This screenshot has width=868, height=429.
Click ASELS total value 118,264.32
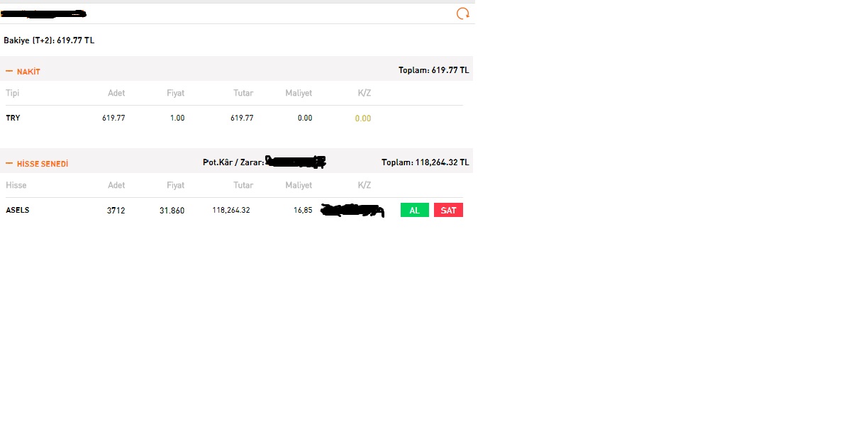pos(230,210)
